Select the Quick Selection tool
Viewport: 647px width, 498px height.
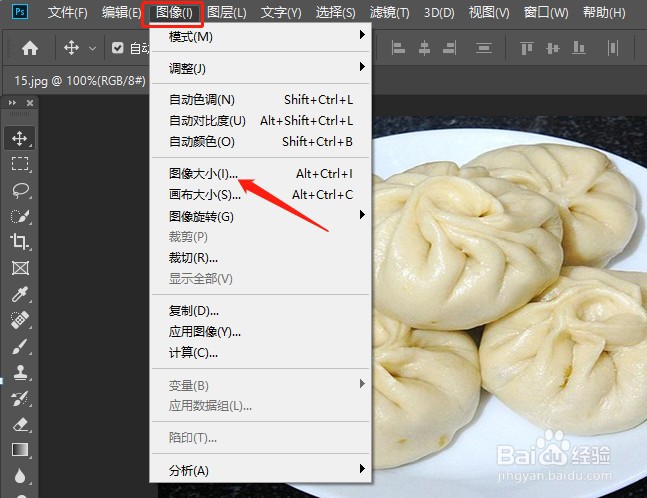coord(20,216)
